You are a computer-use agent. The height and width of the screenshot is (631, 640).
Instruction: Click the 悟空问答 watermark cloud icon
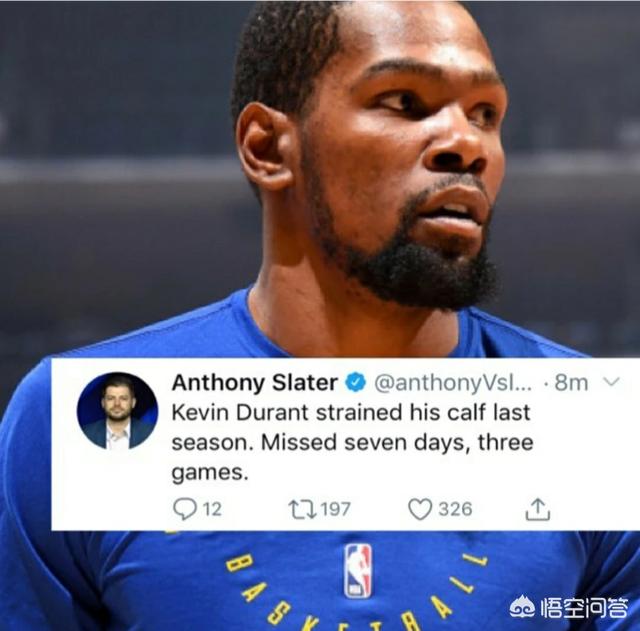pos(523,609)
